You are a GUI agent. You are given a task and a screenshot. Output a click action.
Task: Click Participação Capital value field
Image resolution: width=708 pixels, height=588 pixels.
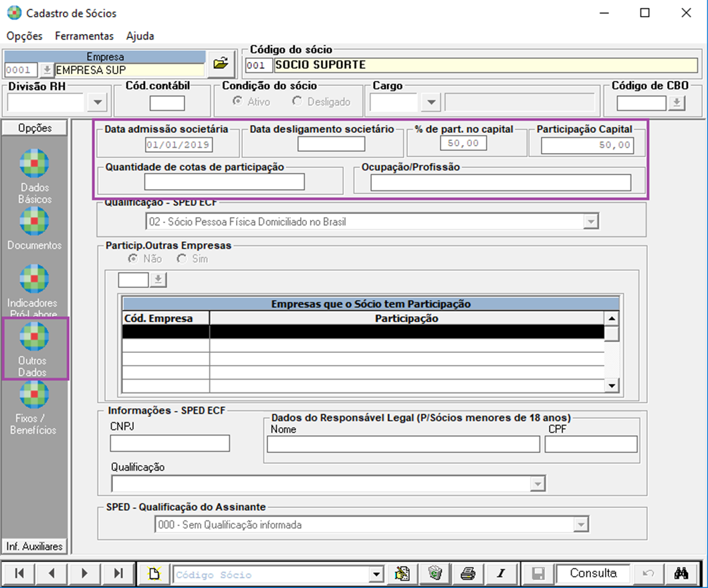pos(588,145)
